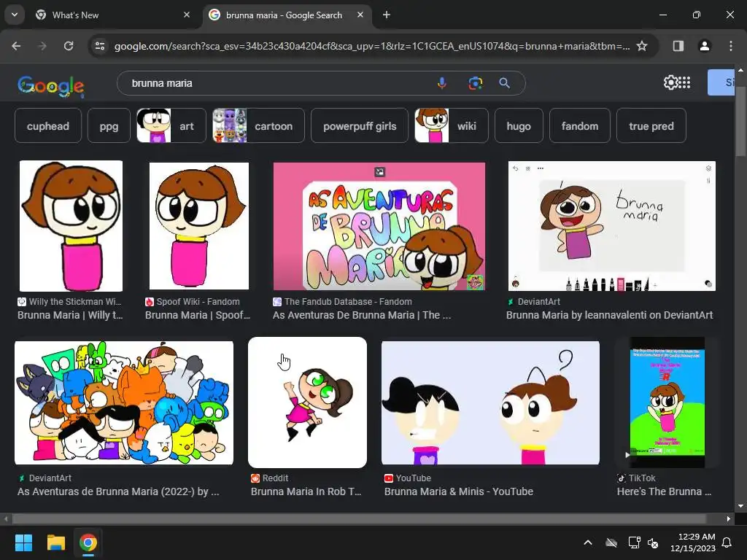The width and height of the screenshot is (747, 560).
Task: Submit search with magnifier icon
Action: click(505, 83)
